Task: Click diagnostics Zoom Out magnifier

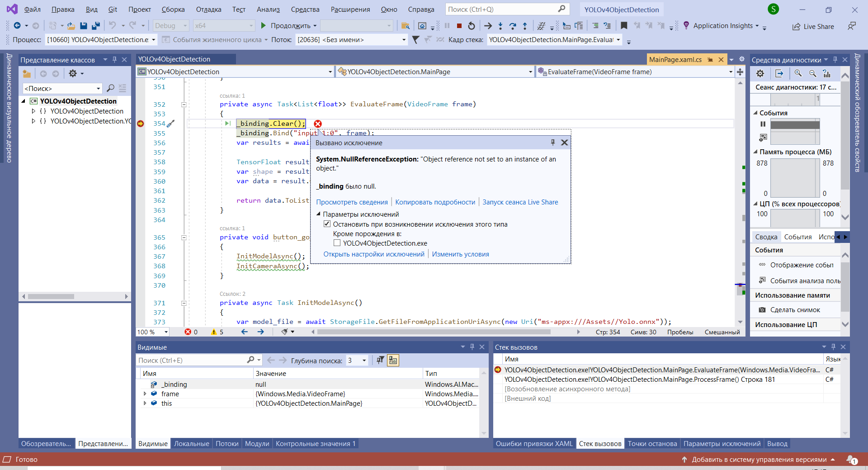Action: 812,73
